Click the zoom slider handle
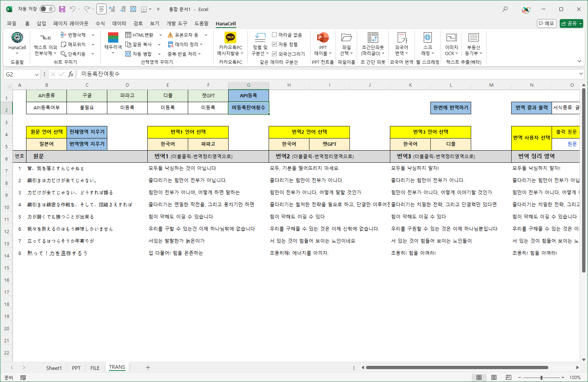Screen dimensions: 588x382 pos(541,378)
